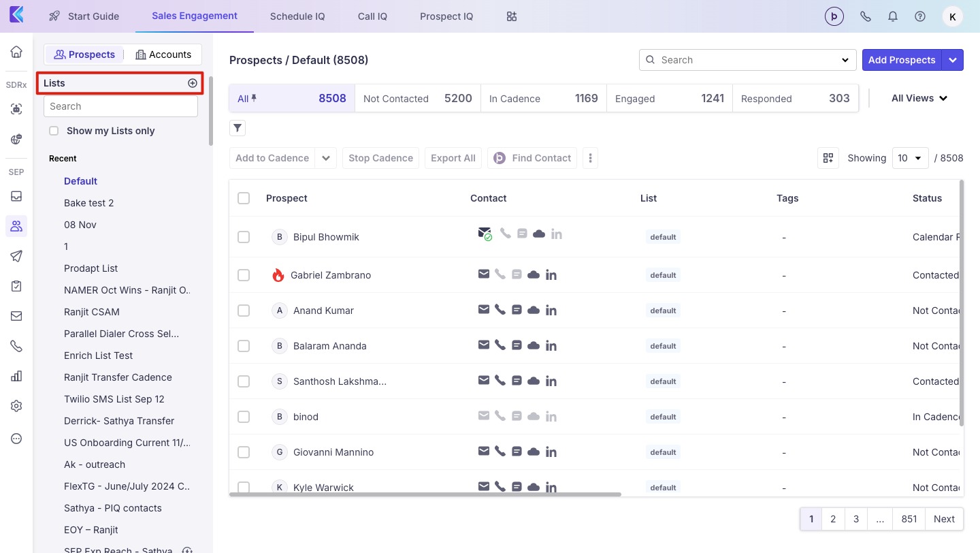
Task: Switch to the Start Guide tab
Action: pos(85,16)
